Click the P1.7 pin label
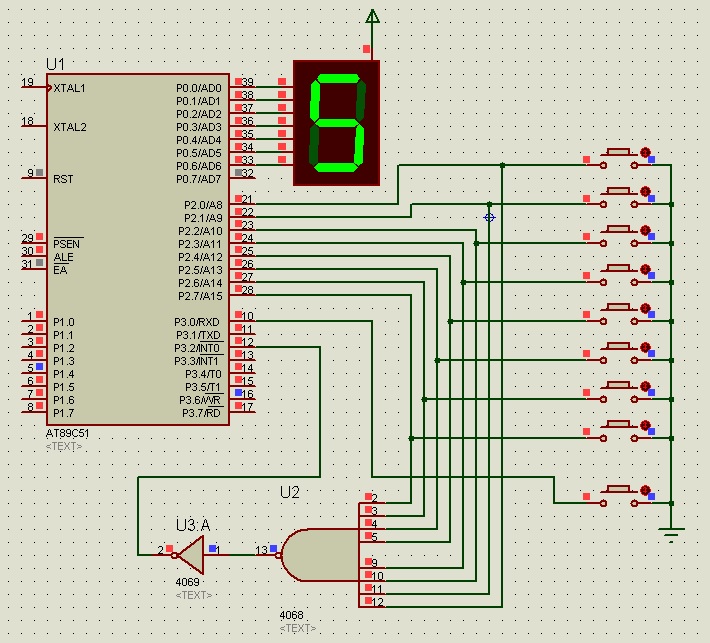 pos(63,413)
